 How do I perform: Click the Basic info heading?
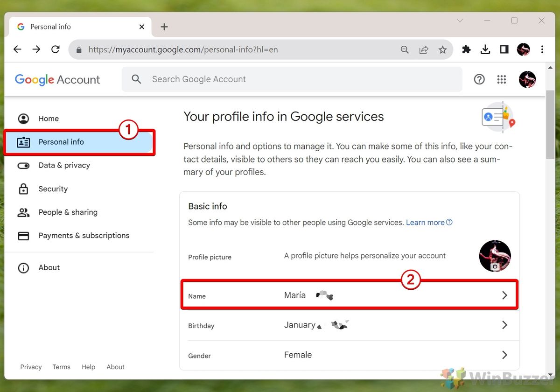pyautogui.click(x=208, y=206)
